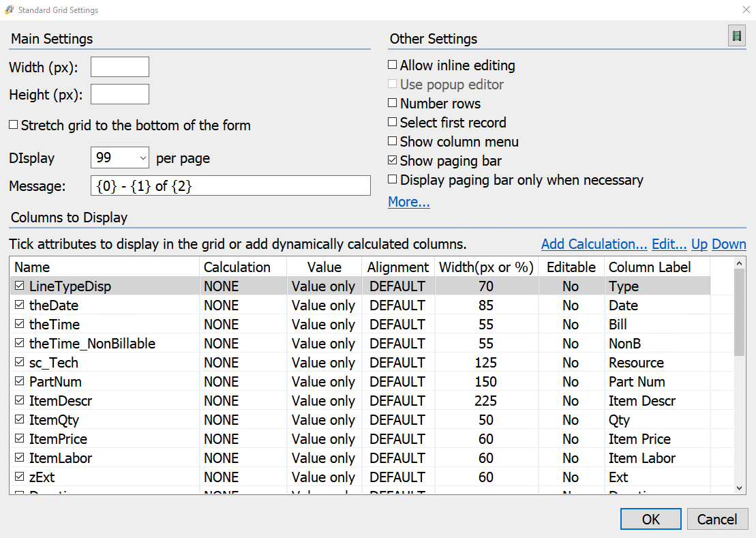Click the Add Calculation... link
Image resolution: width=756 pixels, height=538 pixels.
[594, 244]
